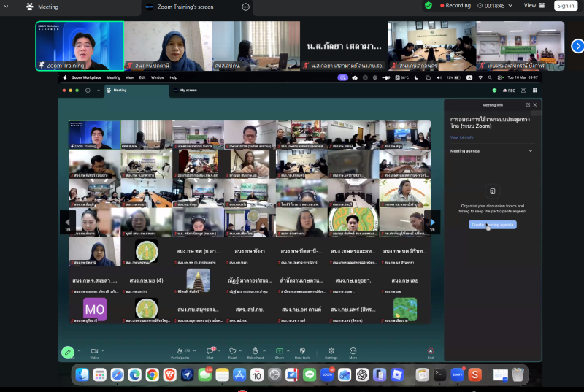Open the More options ellipsis
The image size is (584, 392).
[x=353, y=351]
